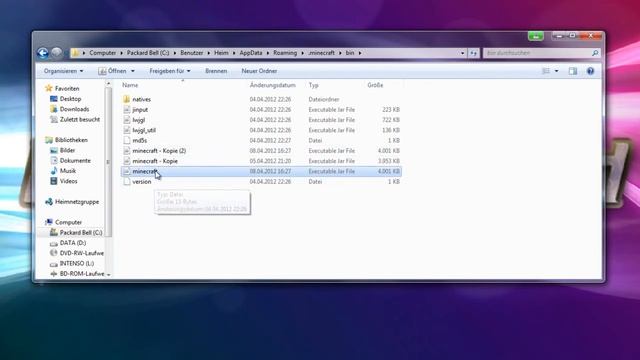The width and height of the screenshot is (640, 360).
Task: Select Packard Bell (C:) in the breadcrumb
Action: coord(148,53)
